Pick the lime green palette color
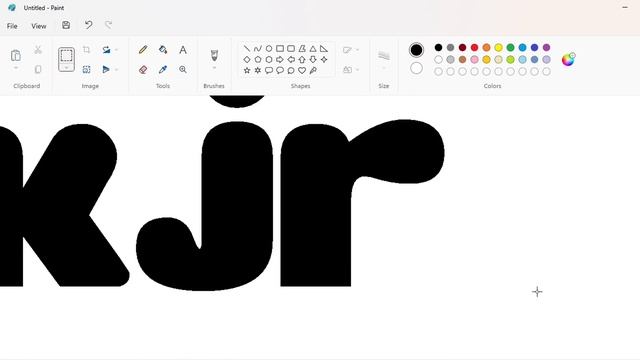The height and width of the screenshot is (360, 640). click(510, 60)
